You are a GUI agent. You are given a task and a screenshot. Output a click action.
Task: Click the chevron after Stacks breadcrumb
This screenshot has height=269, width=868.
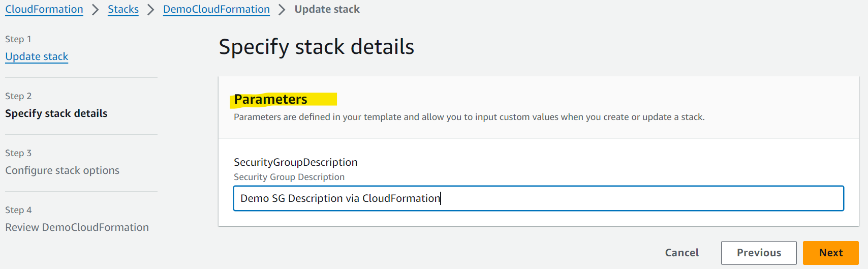tap(151, 10)
